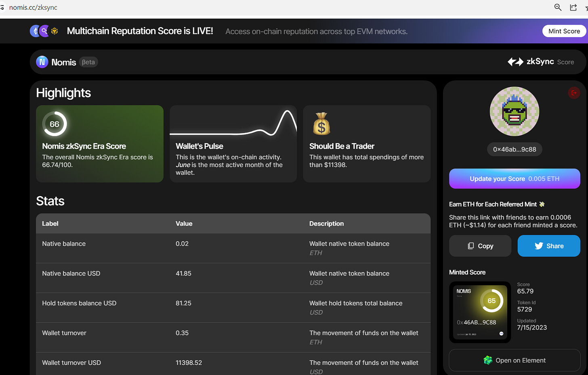Click the browser address bar nomis.cc/zksync
This screenshot has height=375, width=588.
(x=33, y=7)
